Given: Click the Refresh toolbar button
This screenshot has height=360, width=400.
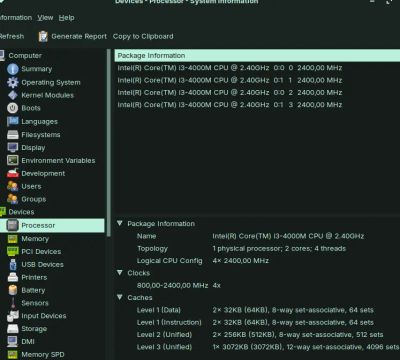Looking at the screenshot, I should coord(12,36).
